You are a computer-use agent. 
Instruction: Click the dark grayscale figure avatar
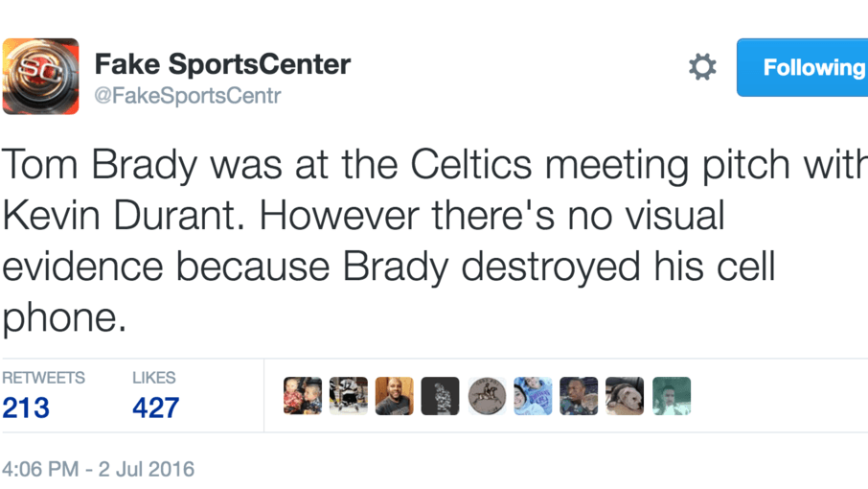[441, 396]
